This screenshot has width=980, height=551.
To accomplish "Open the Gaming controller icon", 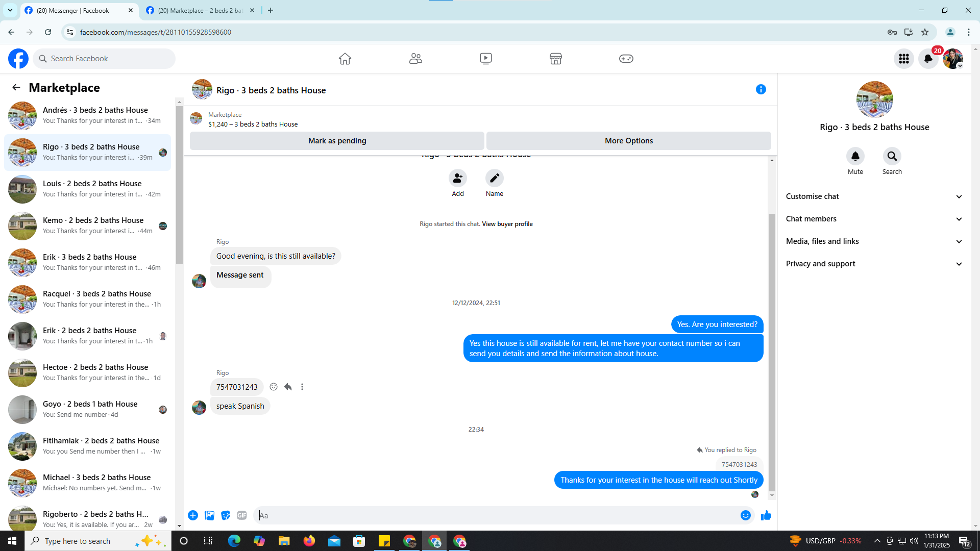I will pos(626,59).
